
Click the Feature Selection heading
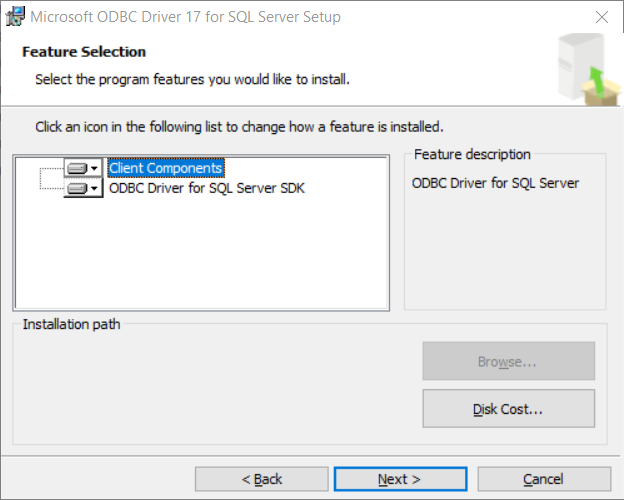click(x=84, y=52)
